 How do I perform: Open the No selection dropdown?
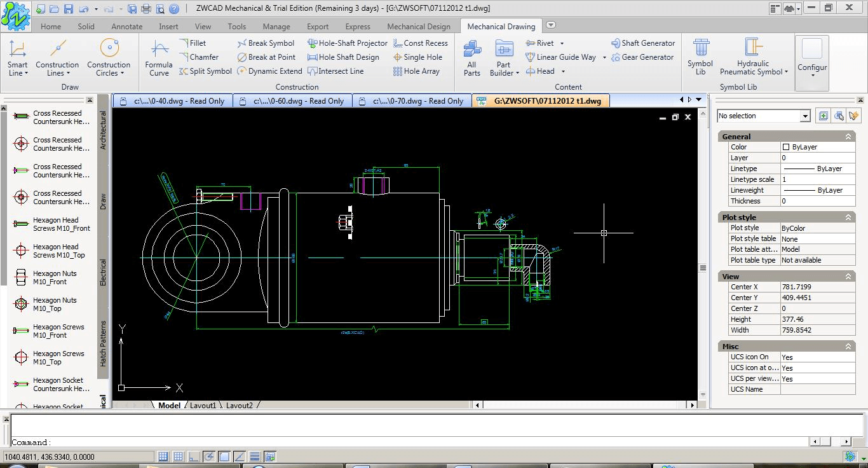(764, 116)
